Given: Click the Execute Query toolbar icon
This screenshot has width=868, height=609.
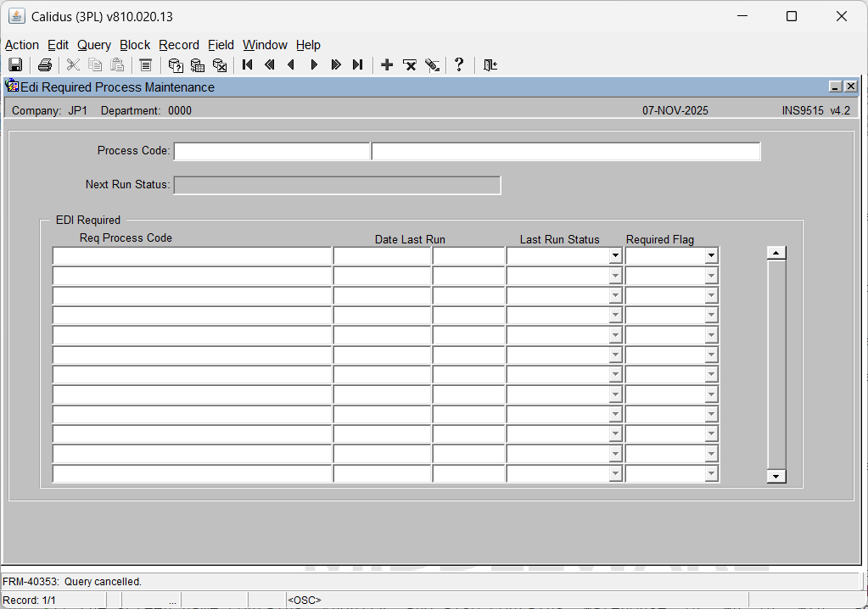Looking at the screenshot, I should pyautogui.click(x=198, y=65).
